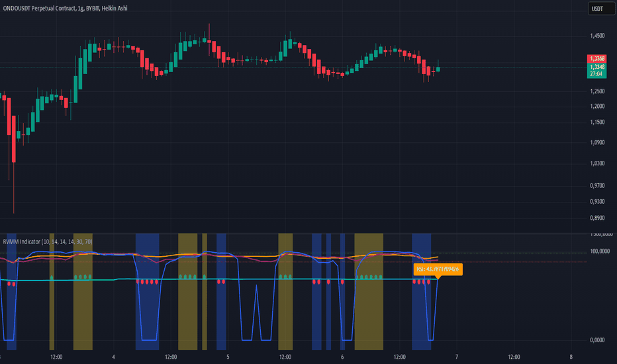Click the date label 5 on time axis

[x=228, y=357]
